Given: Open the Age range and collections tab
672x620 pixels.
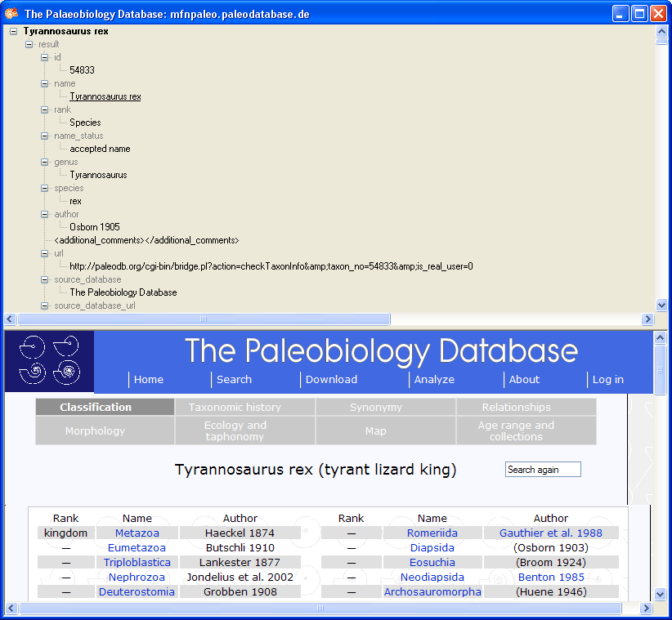Looking at the screenshot, I should 516,430.
